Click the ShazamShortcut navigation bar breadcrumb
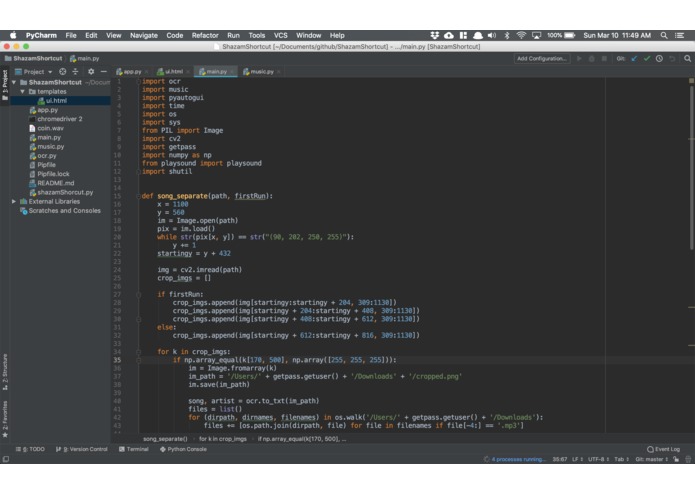 coord(33,58)
